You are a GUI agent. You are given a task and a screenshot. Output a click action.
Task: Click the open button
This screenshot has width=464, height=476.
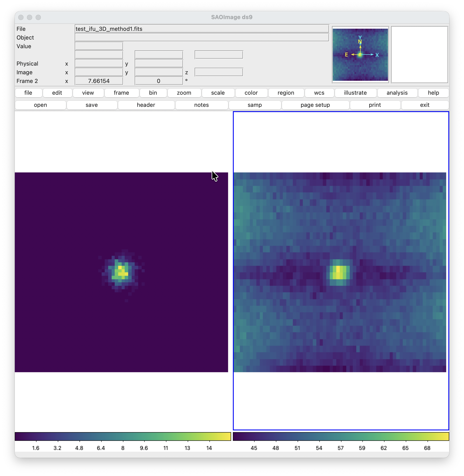coord(40,105)
